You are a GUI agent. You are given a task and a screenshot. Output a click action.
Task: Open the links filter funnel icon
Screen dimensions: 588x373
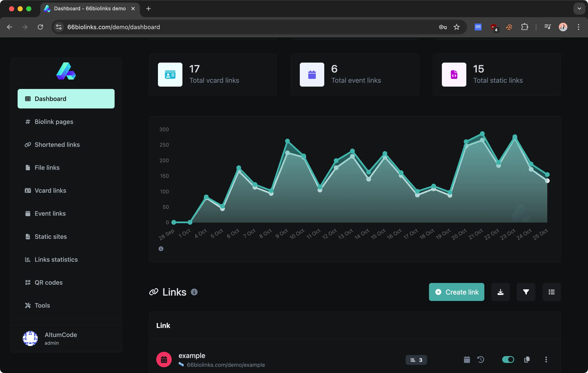tap(526, 292)
